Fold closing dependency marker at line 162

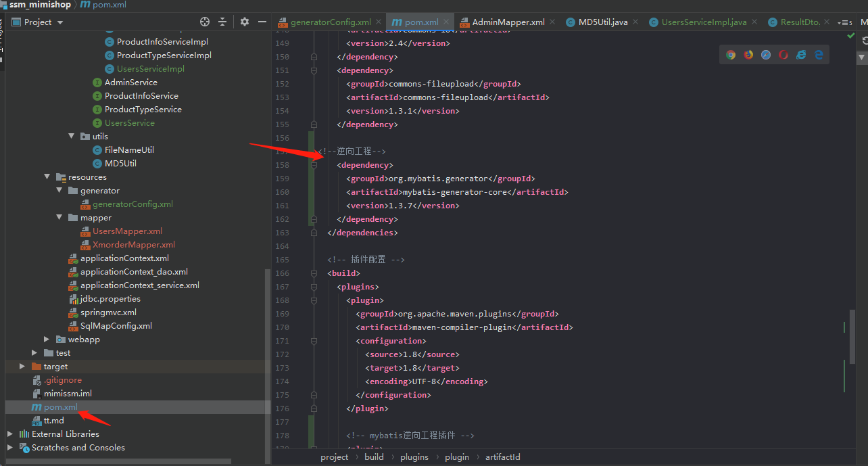tap(314, 219)
